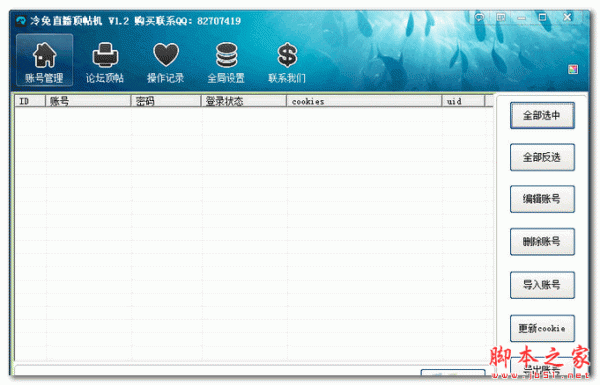
Task: Click the 编辑账号 button
Action: click(x=542, y=199)
